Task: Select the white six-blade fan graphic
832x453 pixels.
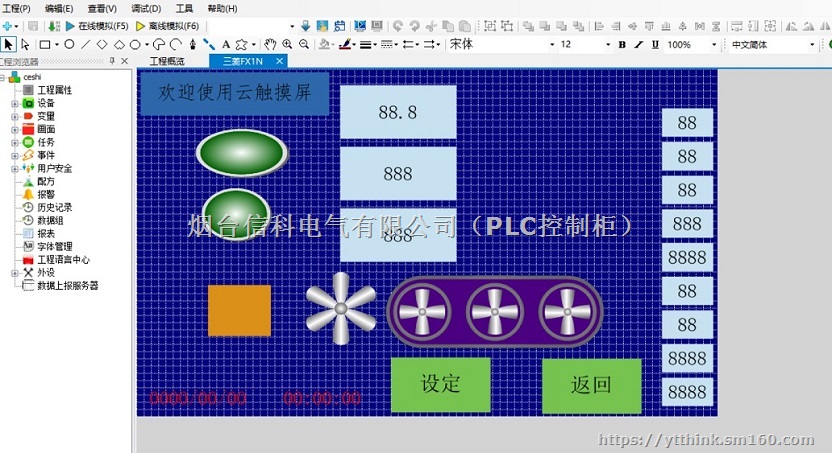Action: (341, 308)
